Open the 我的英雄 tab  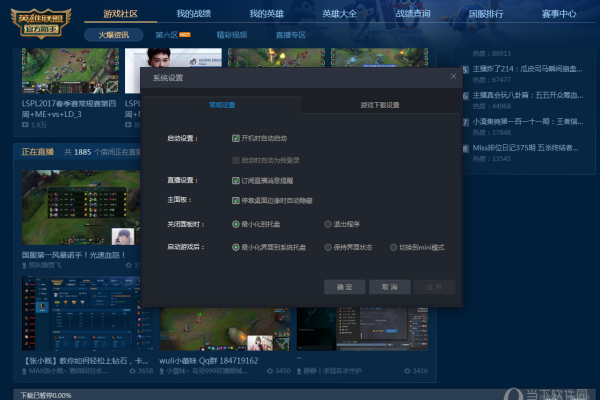click(x=266, y=14)
